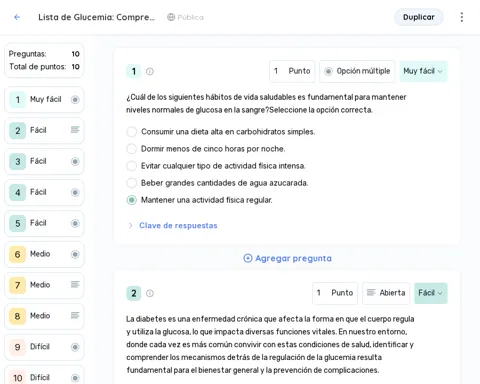Click the multiple-choice icon in sidebar item 3
The width and height of the screenshot is (480, 384).
(75, 161)
